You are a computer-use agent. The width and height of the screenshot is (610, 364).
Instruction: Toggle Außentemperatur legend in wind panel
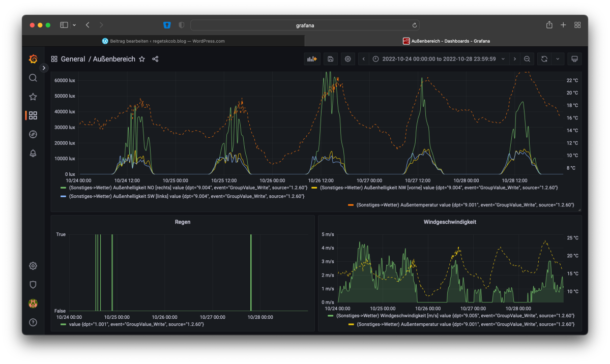click(466, 324)
